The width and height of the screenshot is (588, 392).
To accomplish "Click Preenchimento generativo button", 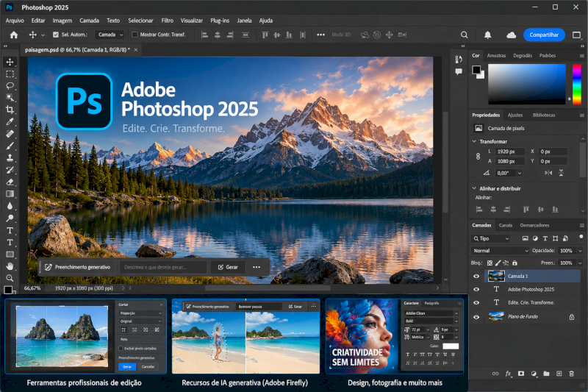I will [79, 267].
